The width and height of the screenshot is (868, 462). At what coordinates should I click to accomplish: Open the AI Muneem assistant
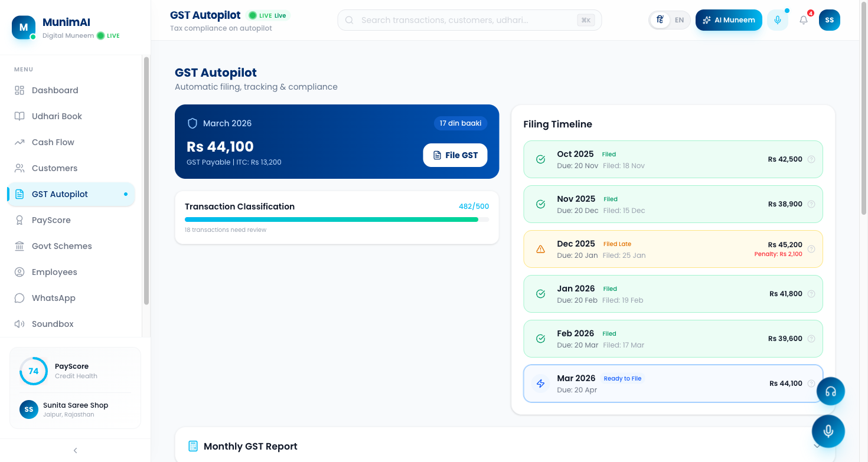[x=728, y=19]
